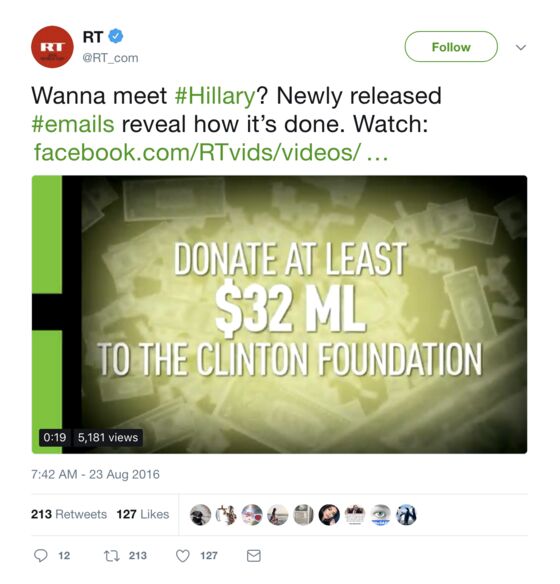Retweet using the retweet arrows icon
560x584 pixels.
click(111, 556)
